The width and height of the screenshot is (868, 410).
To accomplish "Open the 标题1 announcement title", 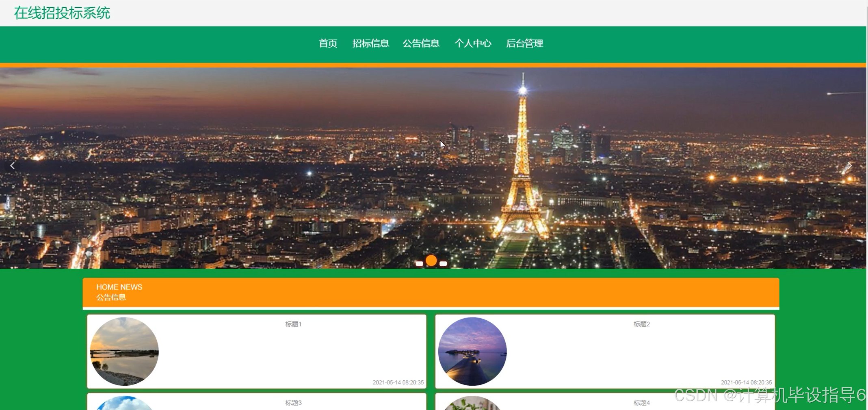I will 293,324.
